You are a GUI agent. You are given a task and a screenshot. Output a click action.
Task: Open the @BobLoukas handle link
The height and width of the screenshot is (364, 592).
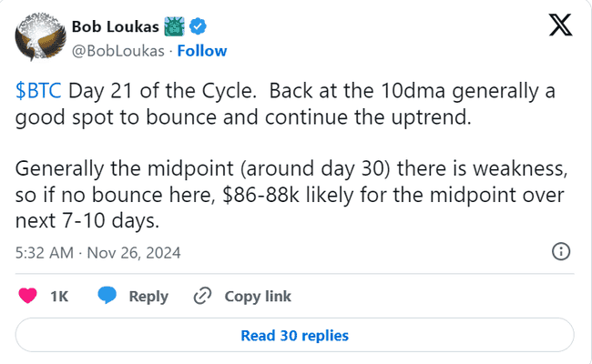point(118,51)
